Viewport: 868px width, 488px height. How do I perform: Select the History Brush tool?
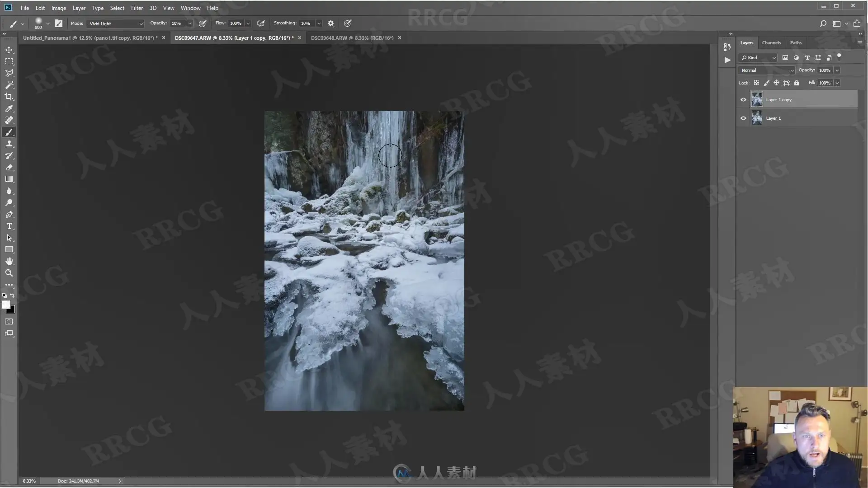point(9,155)
